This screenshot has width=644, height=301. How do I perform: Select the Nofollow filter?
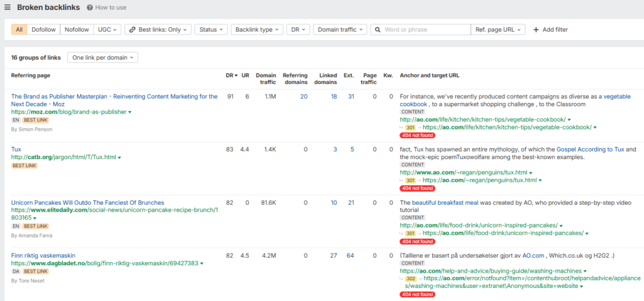click(x=77, y=30)
